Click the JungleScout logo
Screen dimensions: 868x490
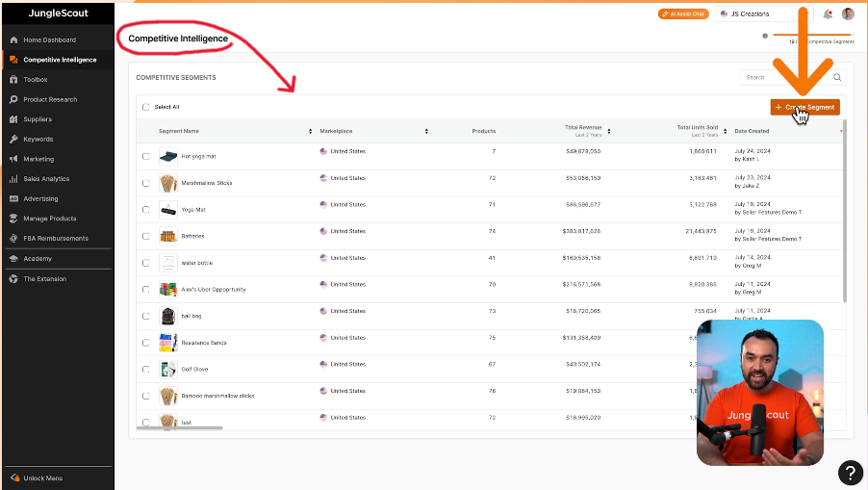[x=58, y=13]
